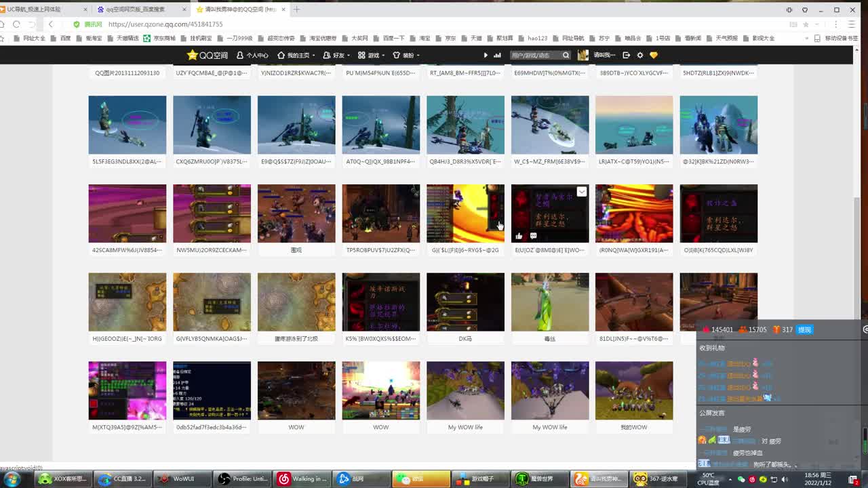Click the search magnifier in Qzone navbar

tap(566, 55)
